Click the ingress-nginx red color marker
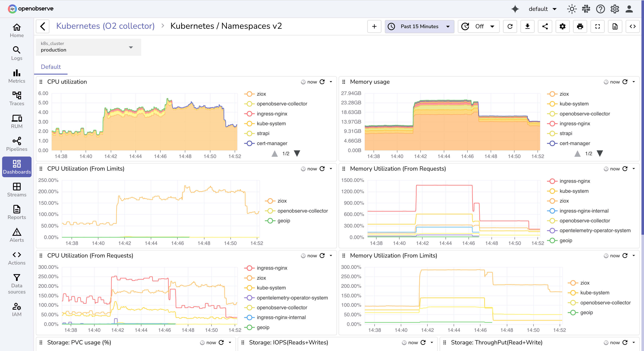 [249, 114]
